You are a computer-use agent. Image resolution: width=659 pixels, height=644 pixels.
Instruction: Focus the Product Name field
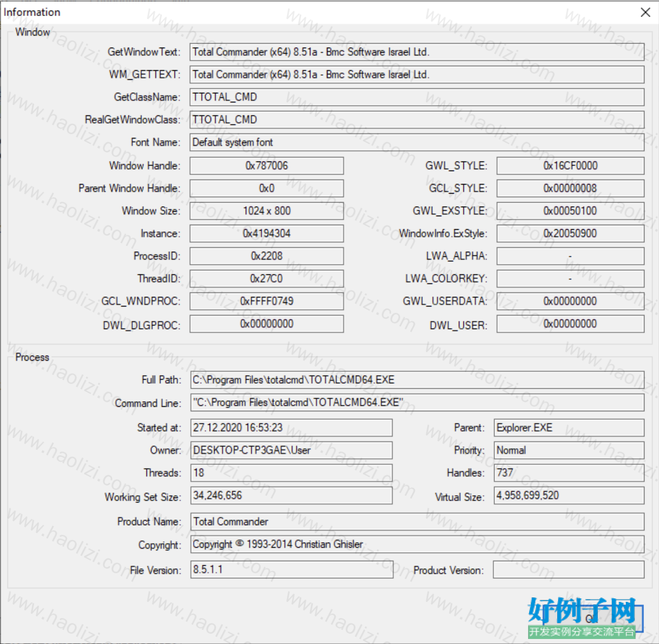[x=417, y=522]
